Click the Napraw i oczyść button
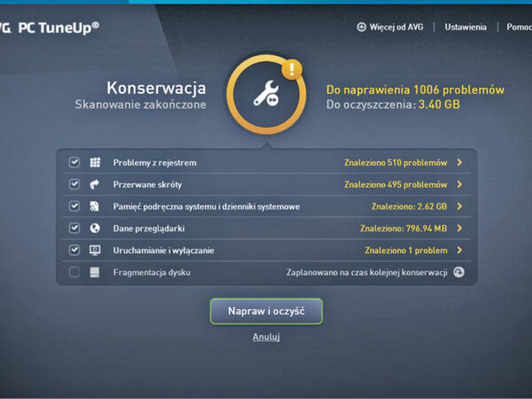Image resolution: width=532 pixels, height=399 pixels. (266, 311)
